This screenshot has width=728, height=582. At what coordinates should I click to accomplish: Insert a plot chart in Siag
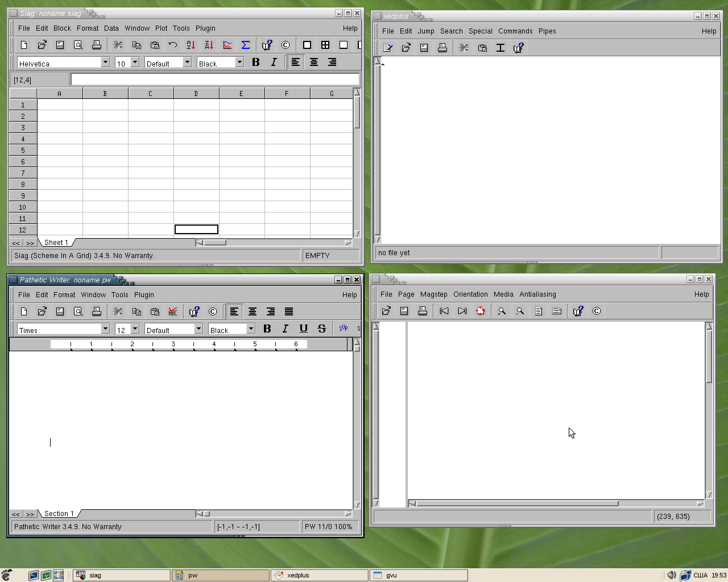(x=227, y=45)
